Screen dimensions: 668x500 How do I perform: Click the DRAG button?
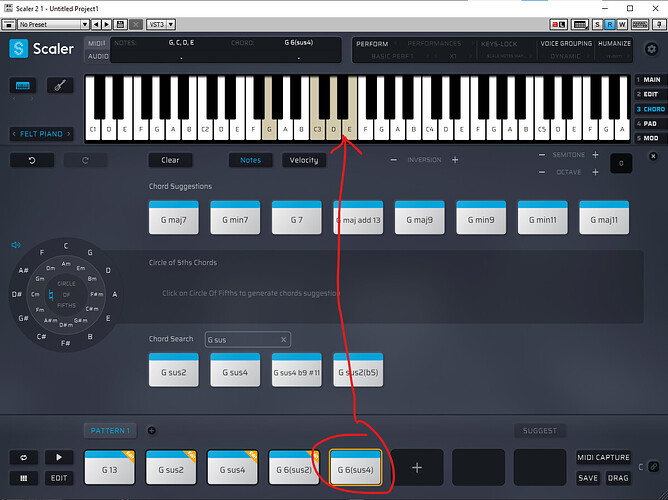(x=618, y=478)
